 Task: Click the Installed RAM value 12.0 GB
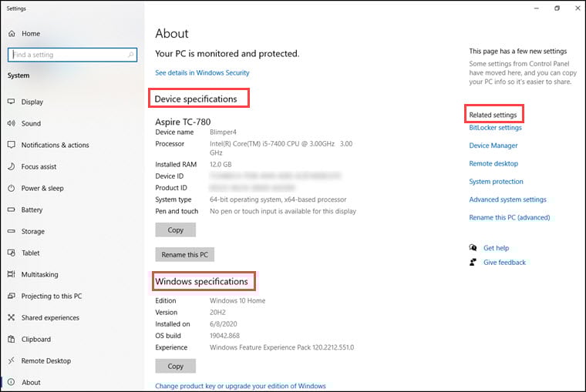[221, 164]
